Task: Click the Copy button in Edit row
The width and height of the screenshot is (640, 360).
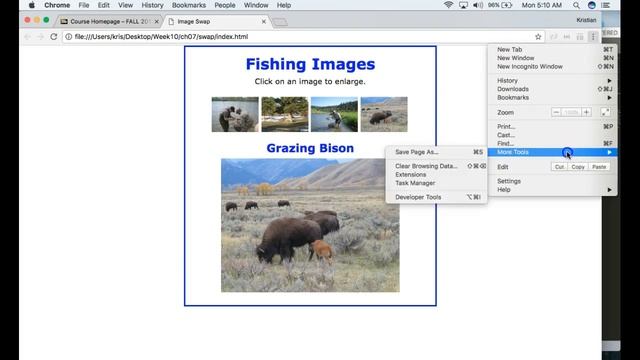Action: tap(578, 167)
